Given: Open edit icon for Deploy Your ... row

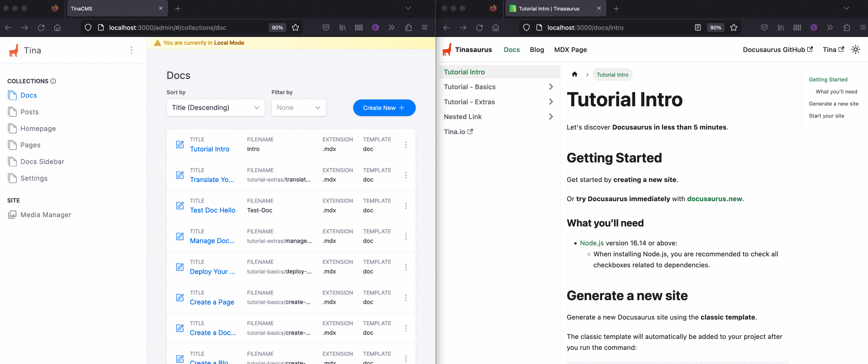Looking at the screenshot, I should point(180,267).
